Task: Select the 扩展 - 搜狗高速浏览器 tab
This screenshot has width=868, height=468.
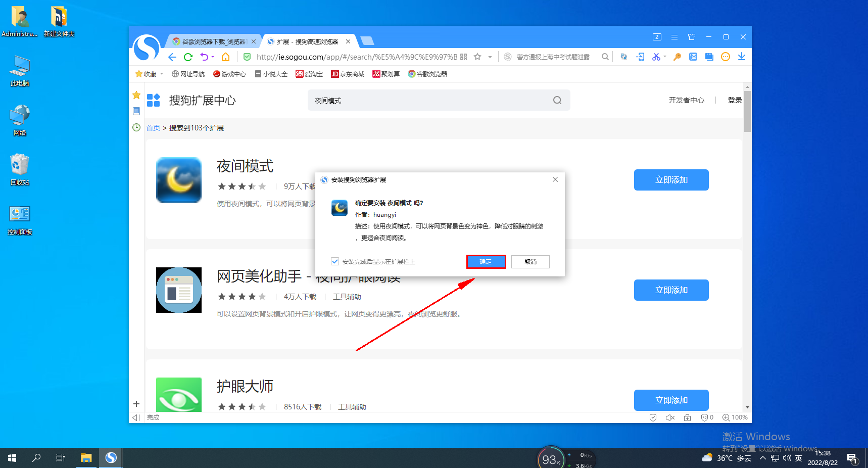Action: (307, 41)
